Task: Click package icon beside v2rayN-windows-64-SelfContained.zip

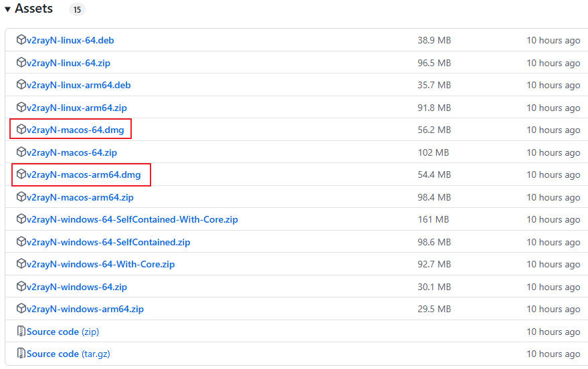Action: click(x=21, y=241)
